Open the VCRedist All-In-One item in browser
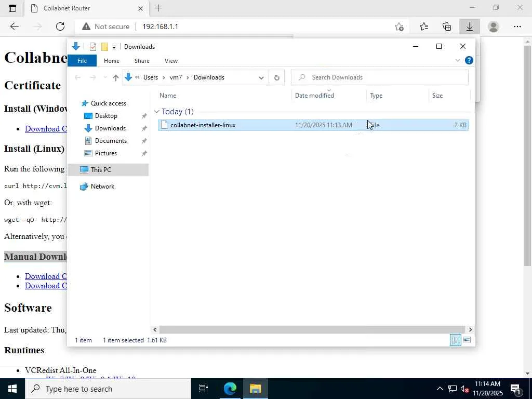Viewport: 532px width, 399px height. (x=61, y=370)
